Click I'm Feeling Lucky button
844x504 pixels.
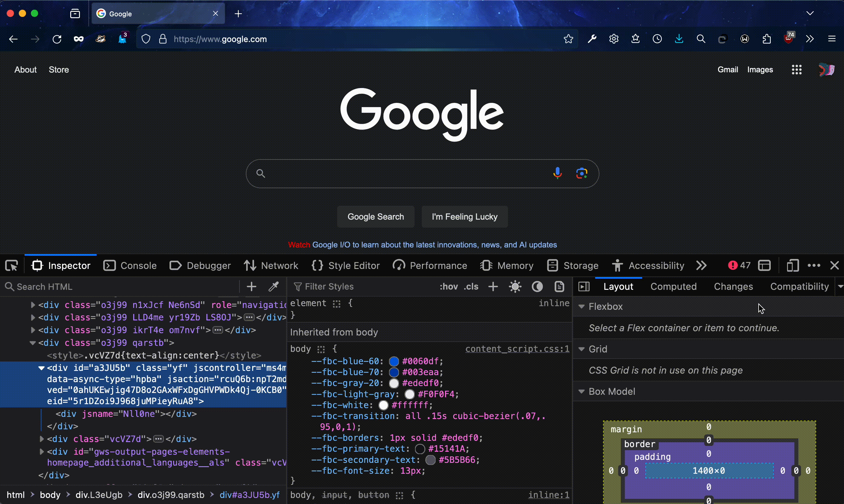click(x=464, y=217)
